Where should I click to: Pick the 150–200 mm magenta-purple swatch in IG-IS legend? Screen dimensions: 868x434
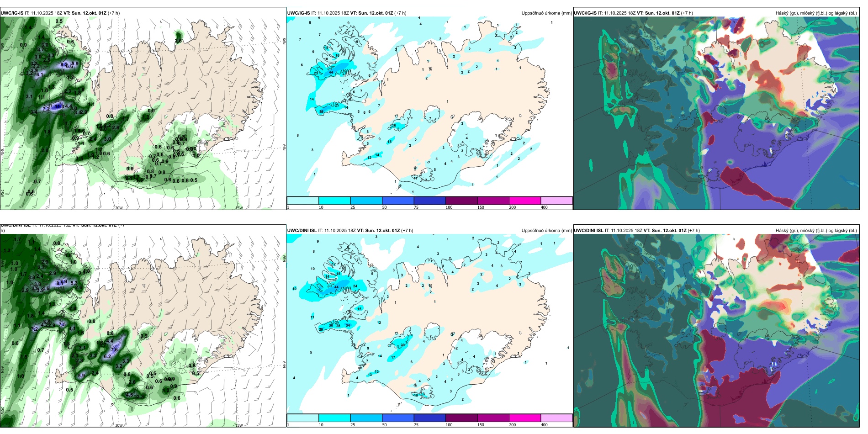pyautogui.click(x=493, y=201)
